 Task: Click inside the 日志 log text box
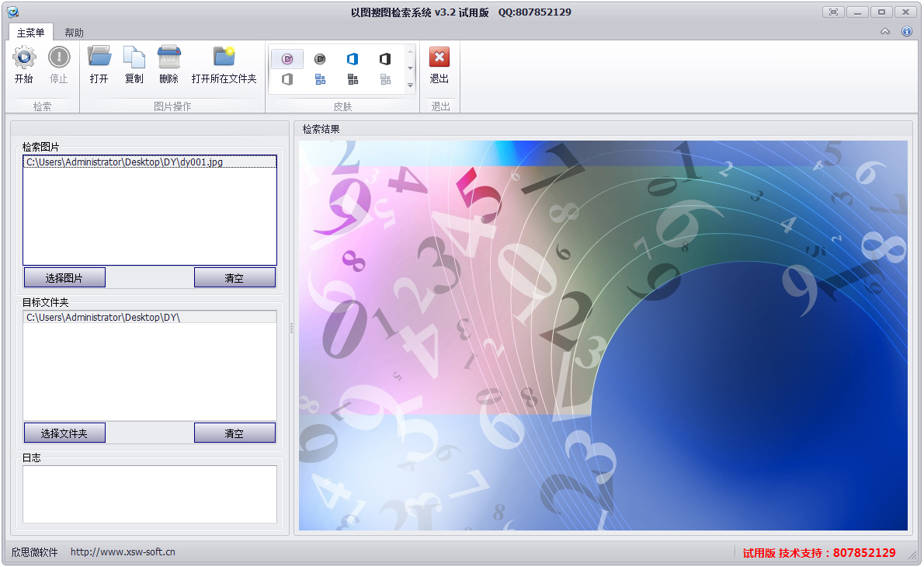(x=149, y=494)
